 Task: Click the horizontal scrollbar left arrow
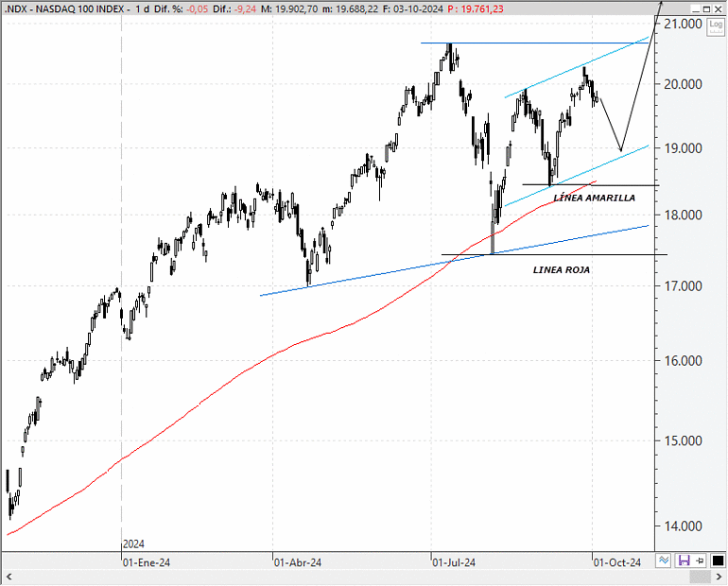tap(9, 577)
